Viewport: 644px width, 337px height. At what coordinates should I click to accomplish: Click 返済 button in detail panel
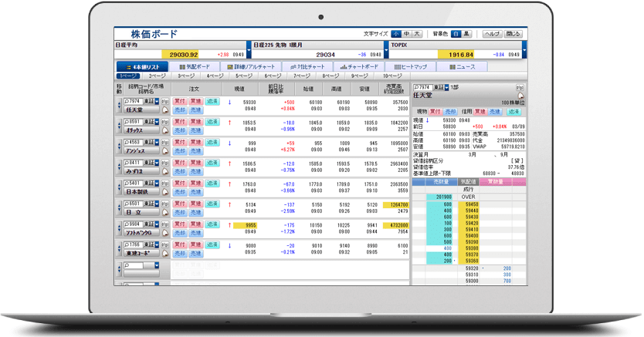click(x=514, y=112)
